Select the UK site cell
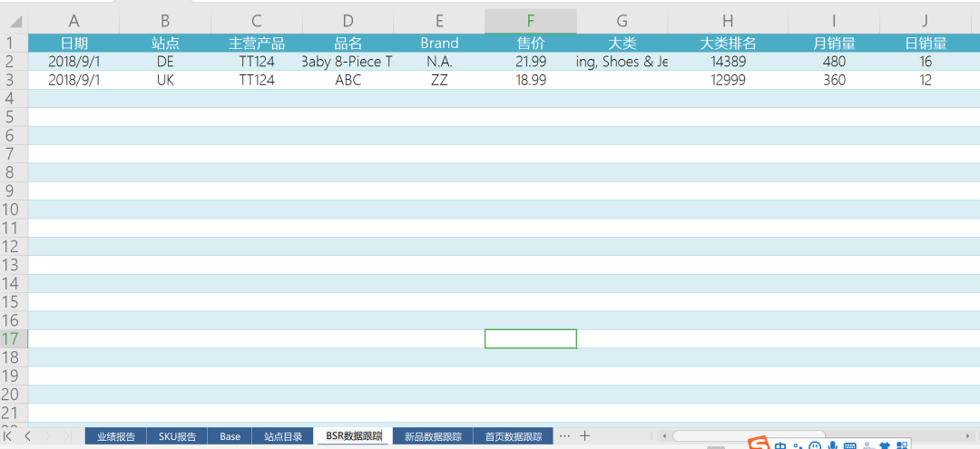This screenshot has height=449, width=980. (165, 80)
